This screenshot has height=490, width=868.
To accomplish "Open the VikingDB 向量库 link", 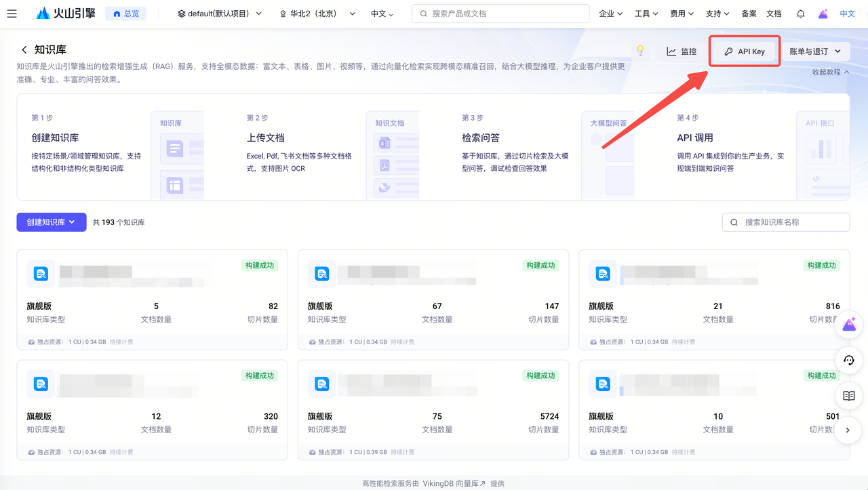I will point(454,483).
